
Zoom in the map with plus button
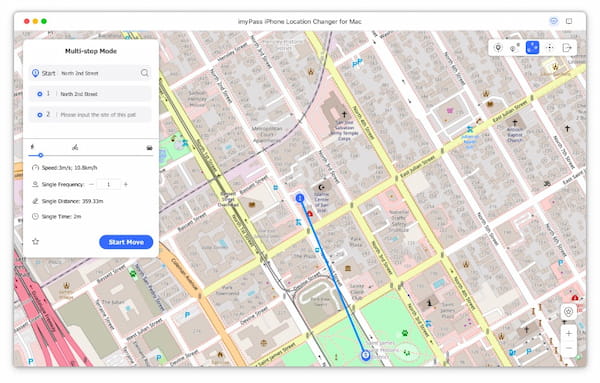click(x=569, y=334)
